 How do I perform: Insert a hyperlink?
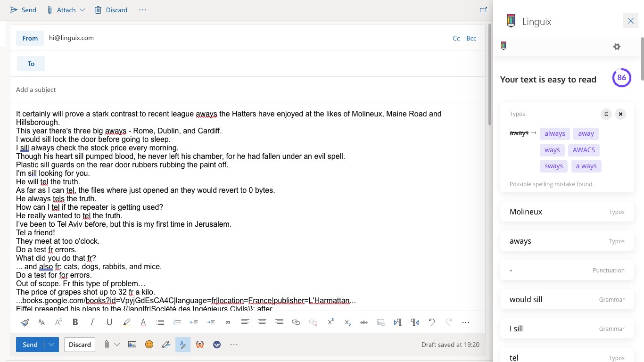tap(296, 322)
